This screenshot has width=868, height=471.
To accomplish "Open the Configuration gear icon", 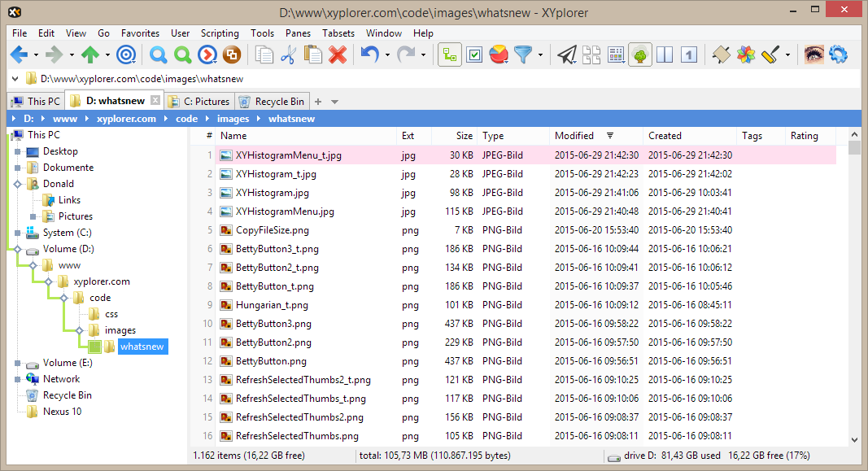I will pos(839,55).
